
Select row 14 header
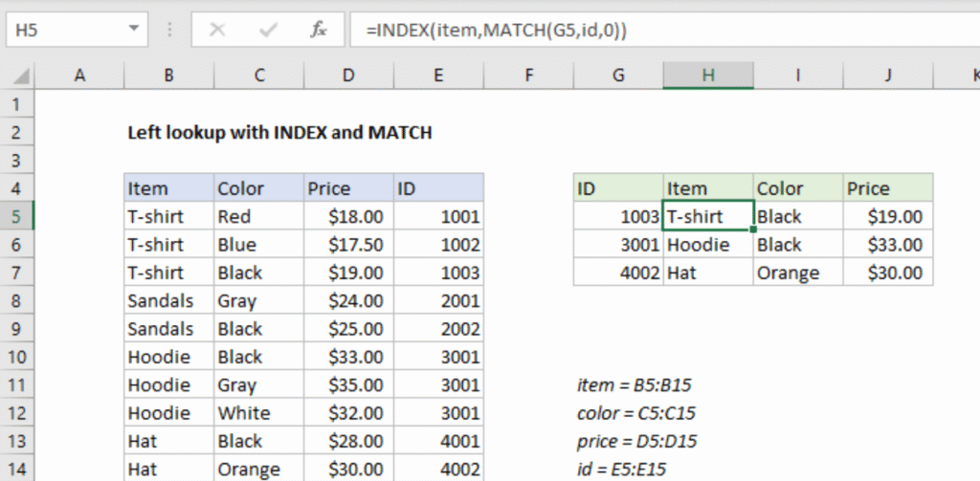pos(17,470)
